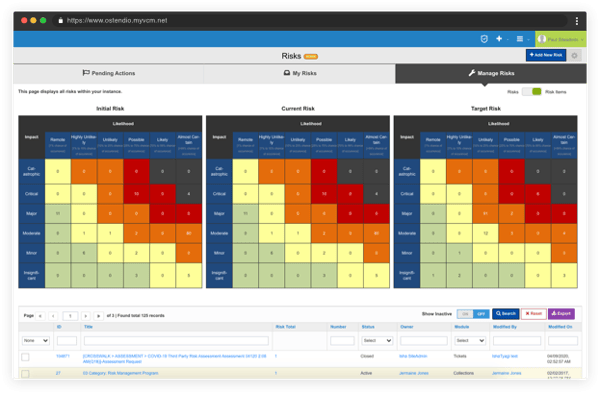
Task: Click the ID filter input field
Action: (x=67, y=340)
